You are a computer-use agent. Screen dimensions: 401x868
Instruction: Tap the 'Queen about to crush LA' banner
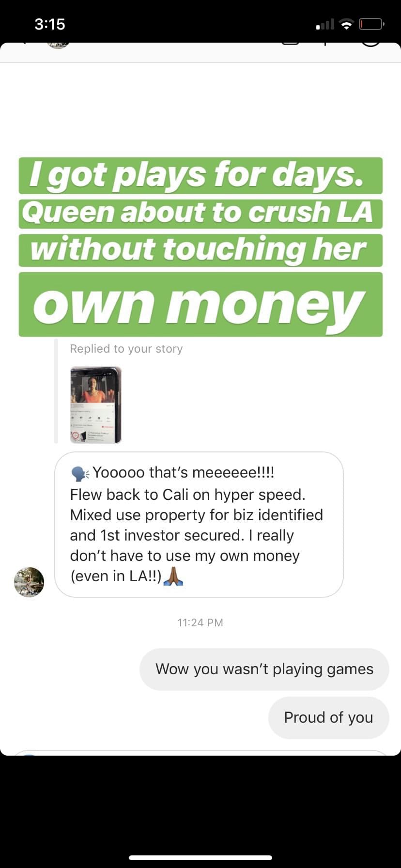coord(200,213)
